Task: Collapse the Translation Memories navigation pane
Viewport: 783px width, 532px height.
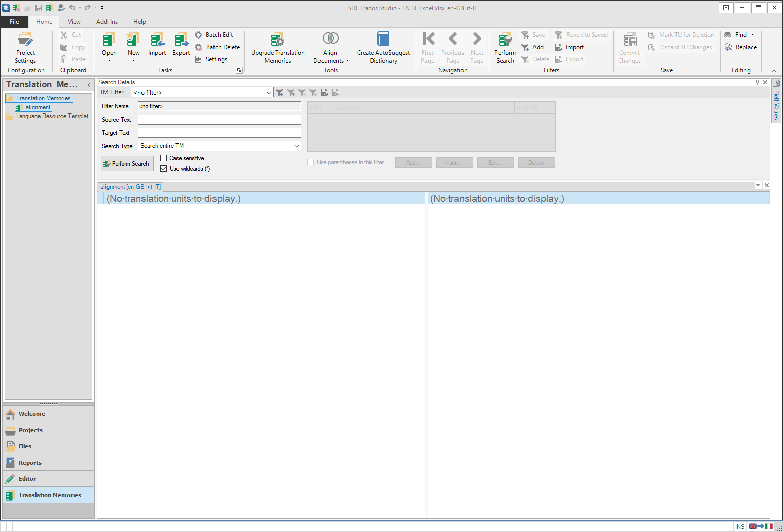Action: click(89, 85)
